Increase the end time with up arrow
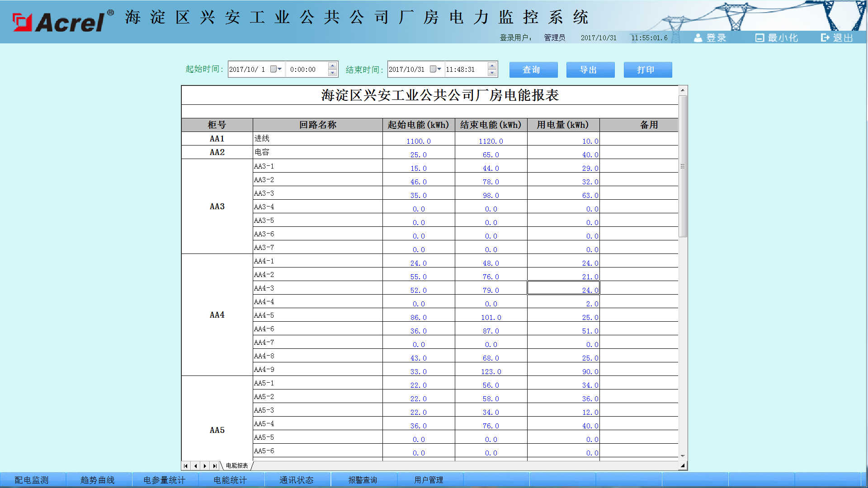Image resolution: width=868 pixels, height=488 pixels. tap(492, 66)
